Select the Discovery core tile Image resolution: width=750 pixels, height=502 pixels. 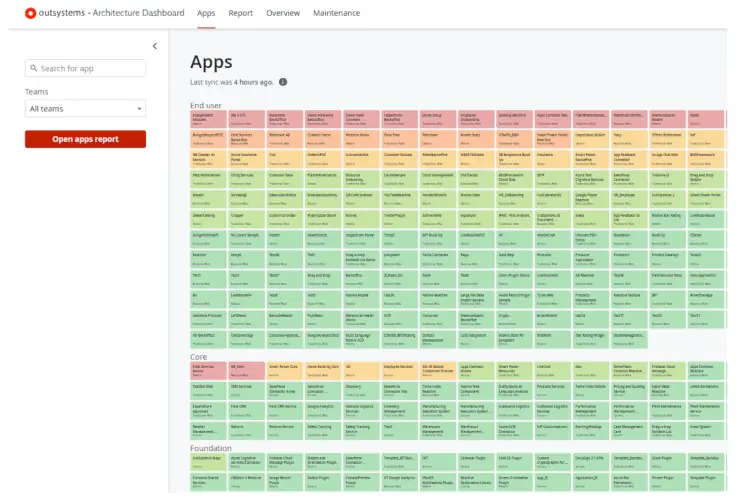click(x=361, y=391)
